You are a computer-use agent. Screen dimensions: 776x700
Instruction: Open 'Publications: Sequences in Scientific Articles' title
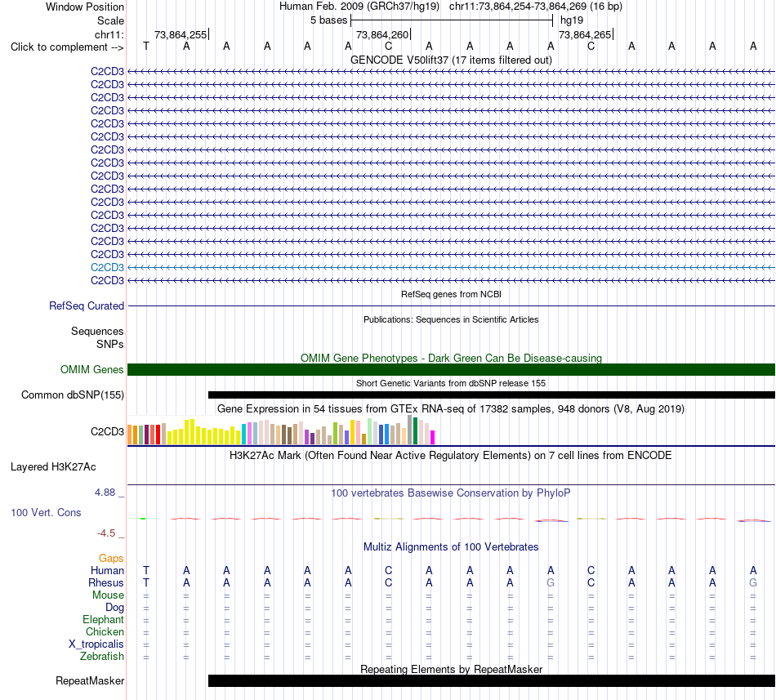tap(451, 319)
